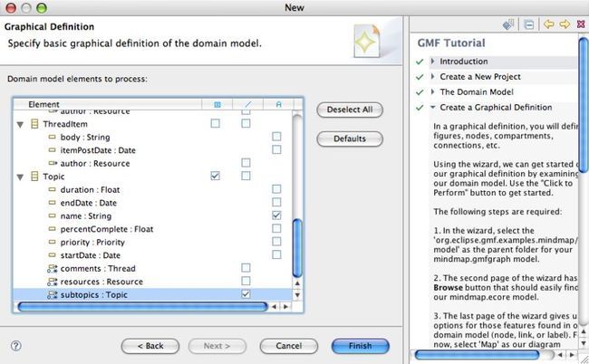Click the Deselect All button
This screenshot has height=364, width=589.
click(350, 110)
